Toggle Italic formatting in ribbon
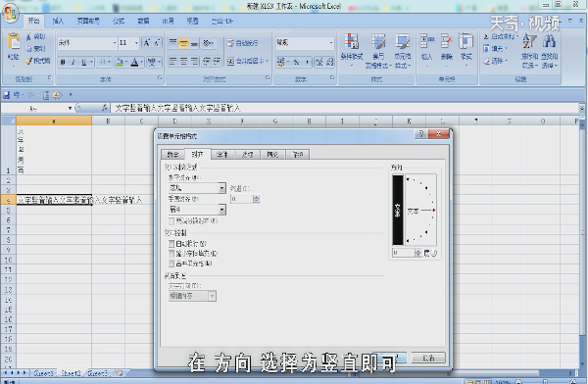 tap(73, 62)
